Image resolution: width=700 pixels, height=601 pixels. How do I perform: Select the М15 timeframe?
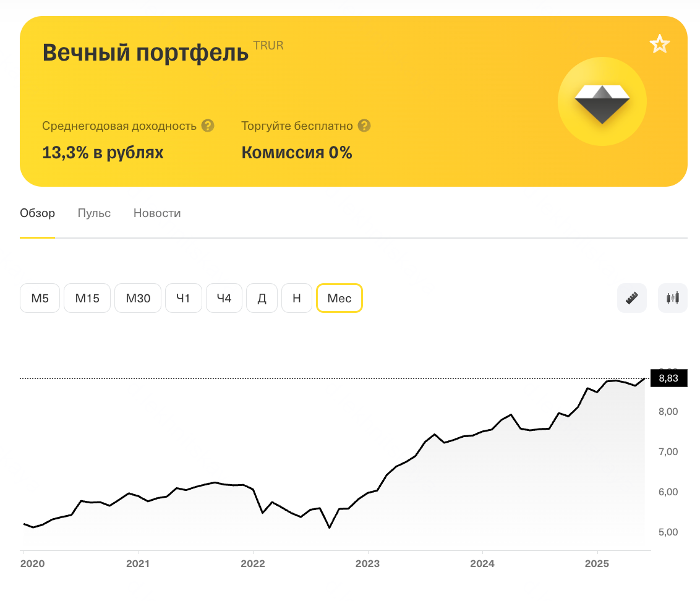[x=87, y=298]
